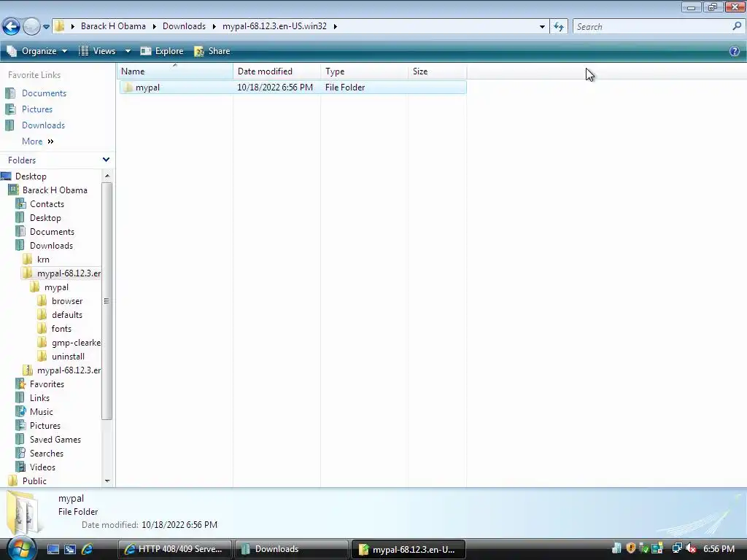The image size is (747, 560).
Task: Click Barack H Obama breadcrumb segment
Action: click(113, 26)
